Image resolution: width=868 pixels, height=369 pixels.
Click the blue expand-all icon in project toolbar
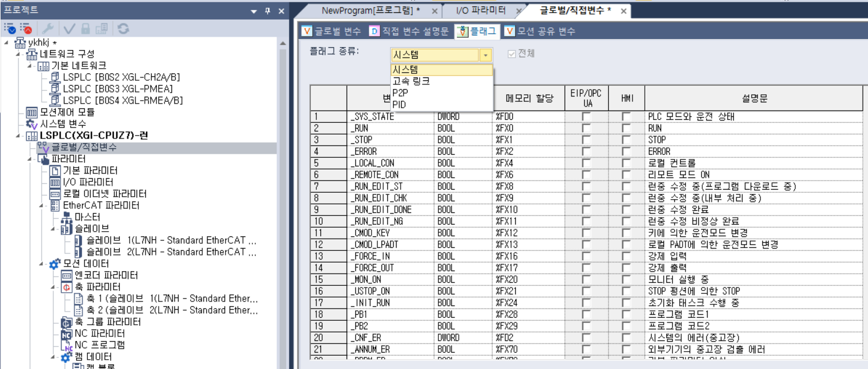point(8,27)
